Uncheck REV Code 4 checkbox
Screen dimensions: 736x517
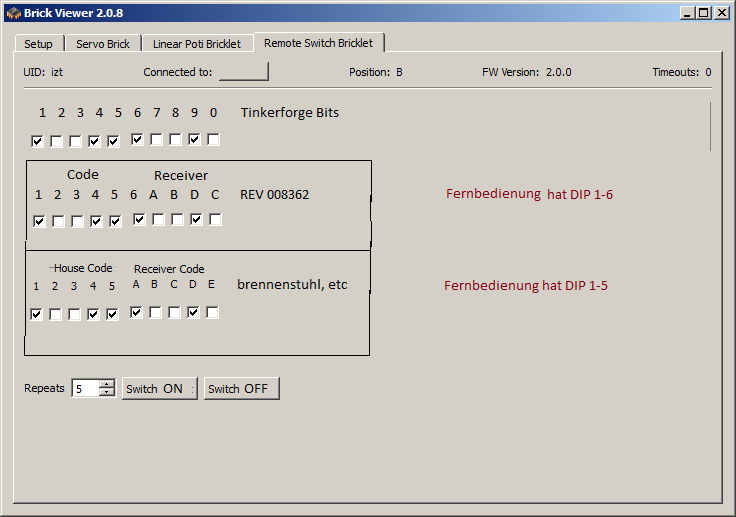coord(96,221)
